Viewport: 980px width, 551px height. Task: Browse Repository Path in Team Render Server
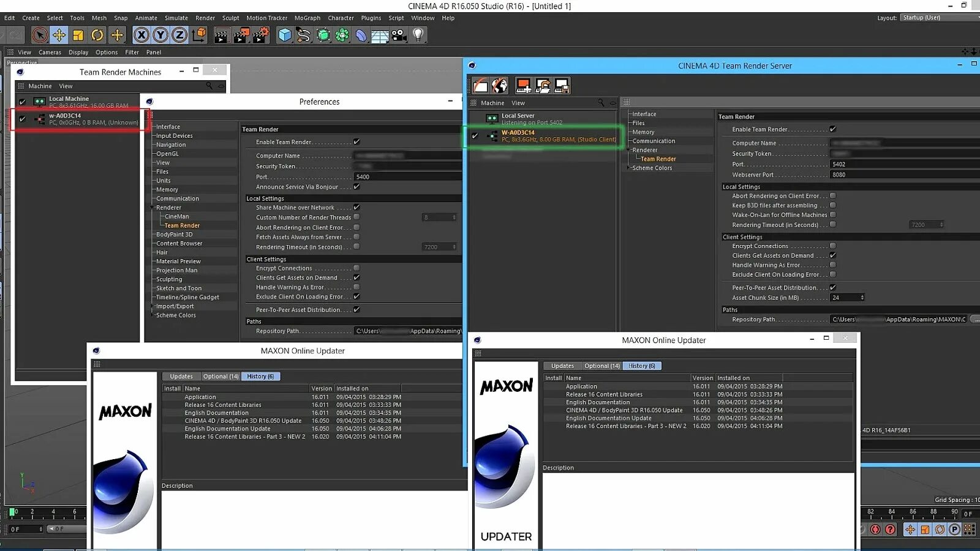coord(974,319)
